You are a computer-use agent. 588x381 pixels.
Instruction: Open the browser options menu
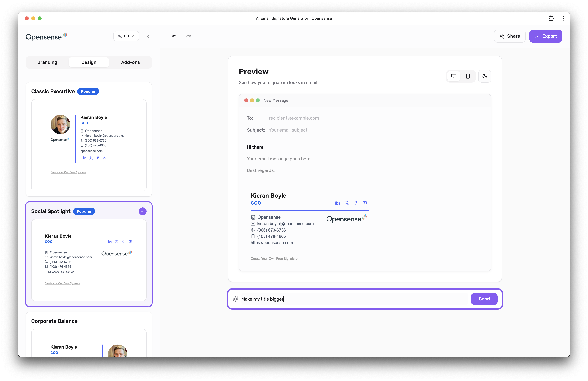click(563, 18)
